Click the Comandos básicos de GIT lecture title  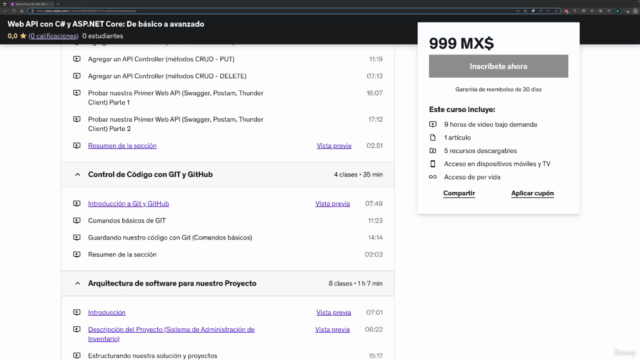pos(127,220)
